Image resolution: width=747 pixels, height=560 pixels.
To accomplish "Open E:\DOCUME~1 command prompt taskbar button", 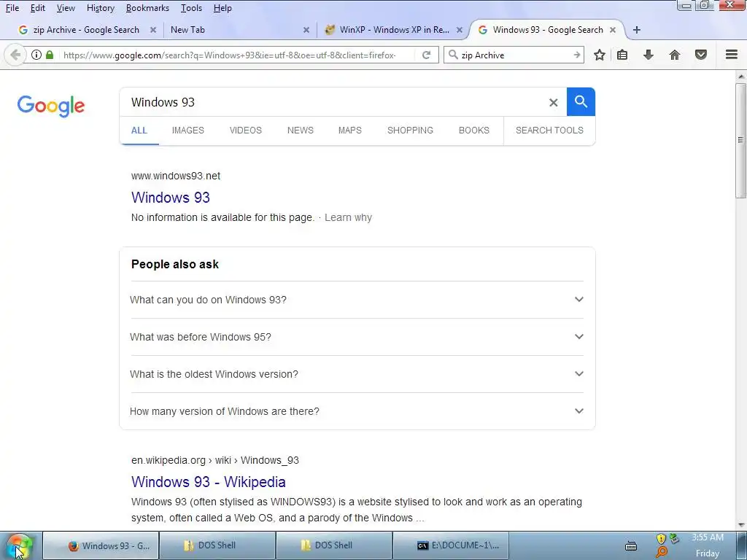I will tap(450, 545).
